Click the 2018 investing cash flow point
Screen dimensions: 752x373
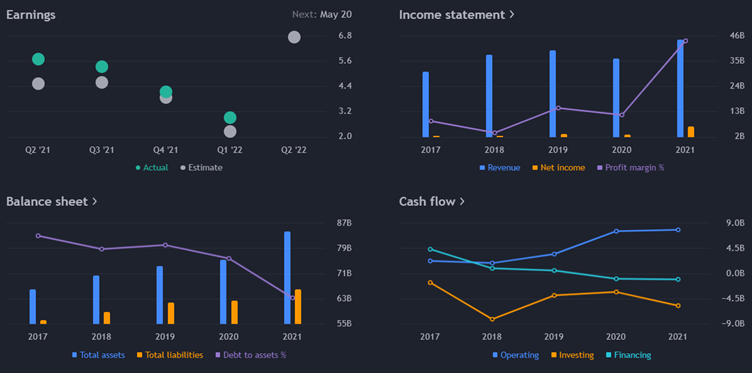point(492,319)
